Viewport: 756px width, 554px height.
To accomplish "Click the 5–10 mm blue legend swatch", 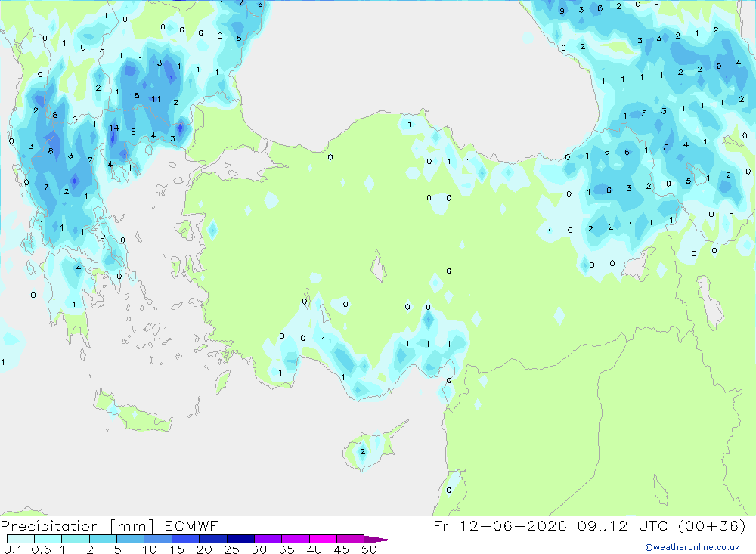I will [x=130, y=539].
